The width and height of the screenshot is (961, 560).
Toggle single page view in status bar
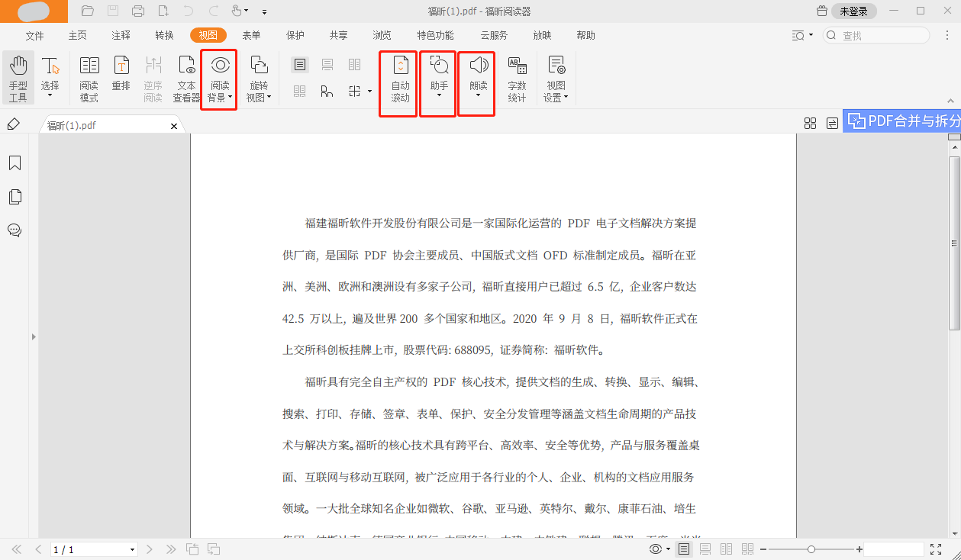(685, 548)
